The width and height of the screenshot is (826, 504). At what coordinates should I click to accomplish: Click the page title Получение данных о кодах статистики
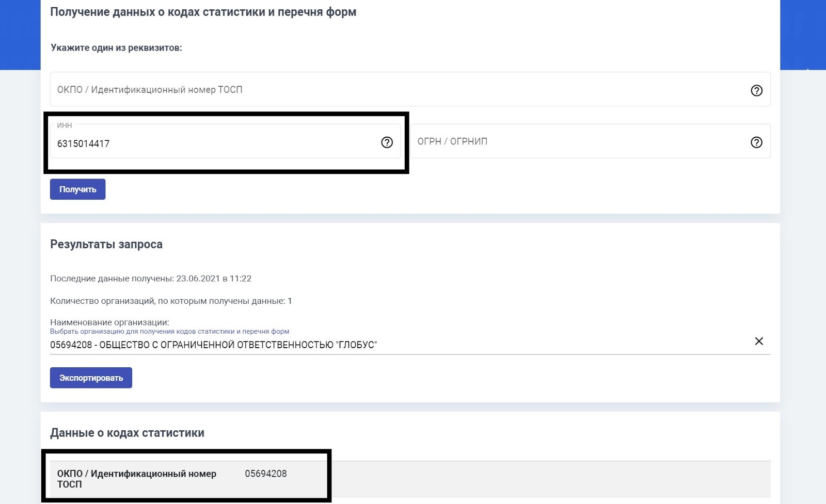pyautogui.click(x=203, y=12)
